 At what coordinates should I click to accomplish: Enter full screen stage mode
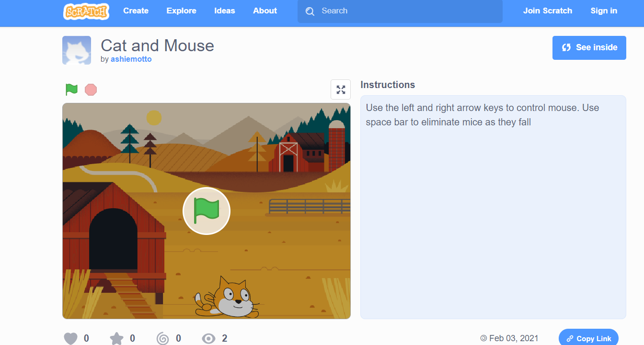(341, 89)
